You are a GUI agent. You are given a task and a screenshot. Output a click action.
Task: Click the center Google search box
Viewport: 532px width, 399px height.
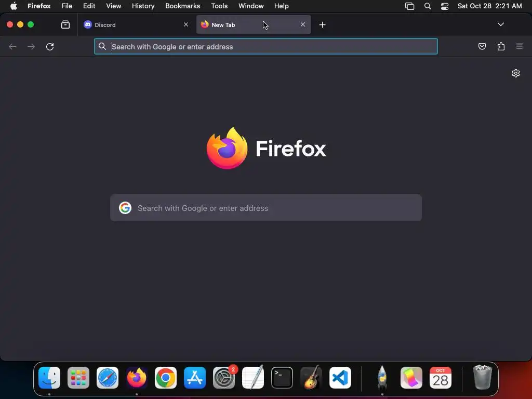tap(265, 208)
